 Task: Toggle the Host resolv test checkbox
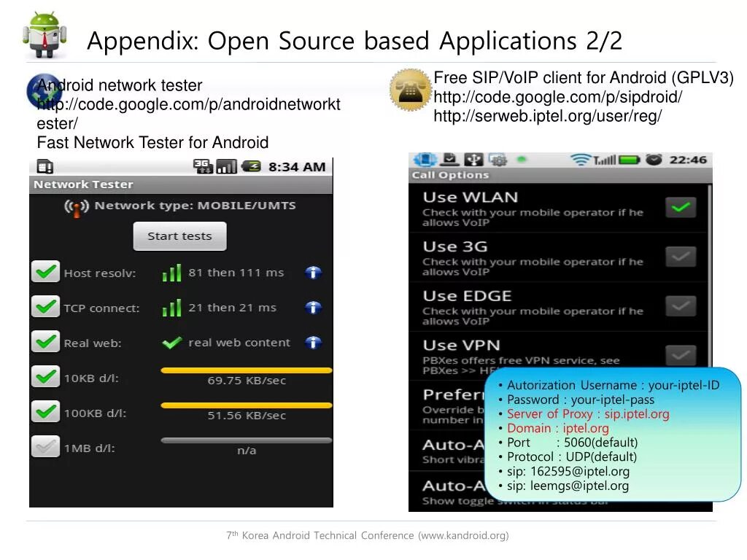(46, 271)
